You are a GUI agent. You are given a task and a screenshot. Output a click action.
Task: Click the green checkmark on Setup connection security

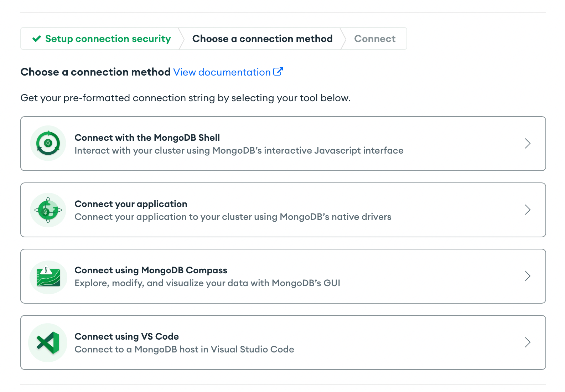pyautogui.click(x=37, y=38)
